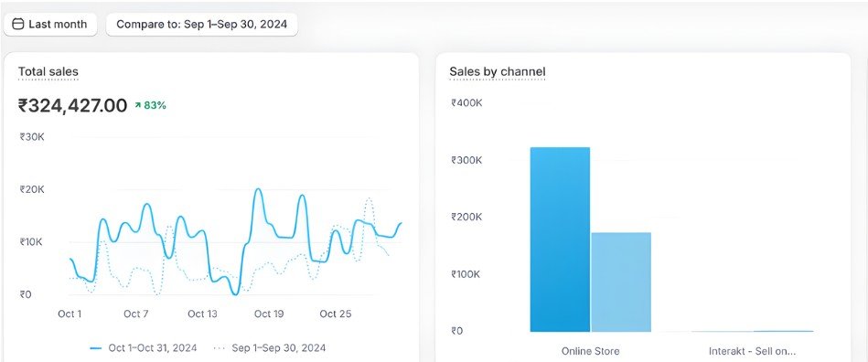
Task: Click the Oct 19 peak on the sales line
Action: tap(258, 190)
